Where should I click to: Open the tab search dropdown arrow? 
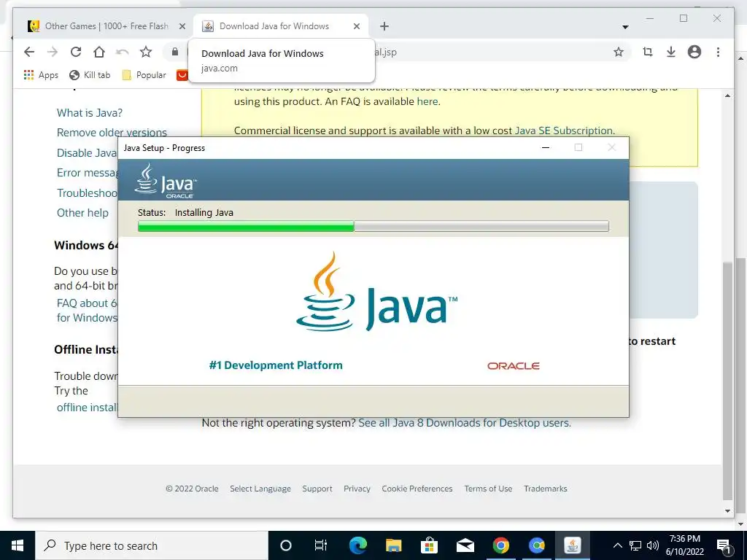click(x=625, y=27)
